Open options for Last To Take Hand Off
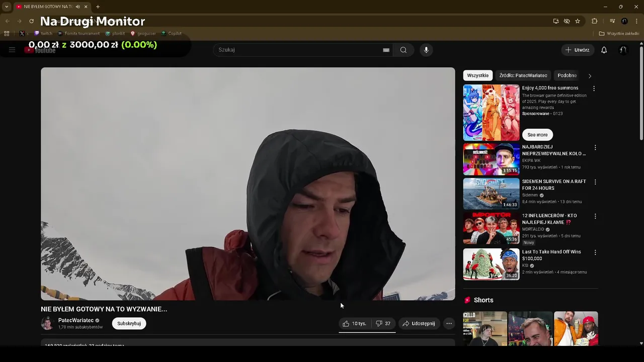This screenshot has width=644, height=362. point(595,252)
